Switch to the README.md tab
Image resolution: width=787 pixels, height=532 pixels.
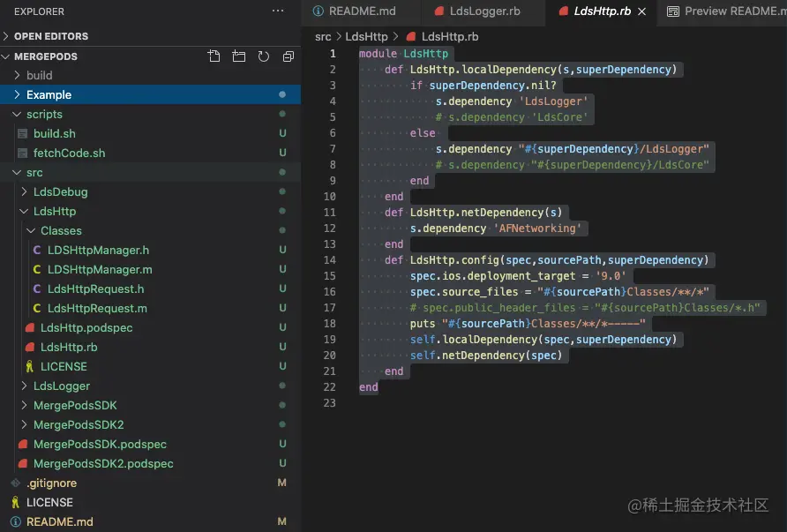(362, 11)
